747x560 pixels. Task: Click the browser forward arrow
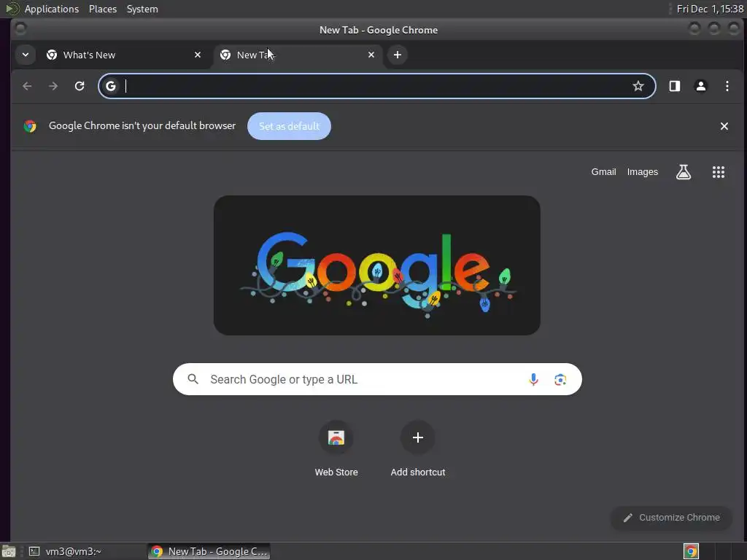point(53,86)
